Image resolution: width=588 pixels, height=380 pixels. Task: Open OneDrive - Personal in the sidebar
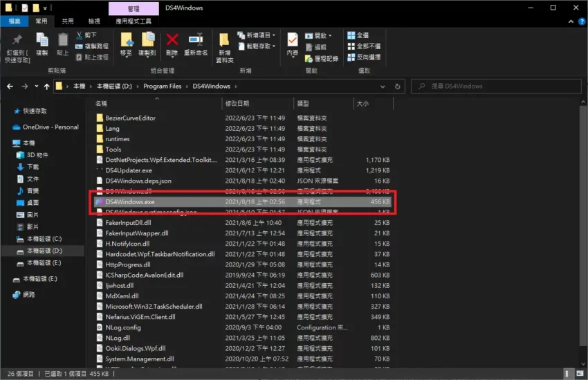tap(46, 127)
